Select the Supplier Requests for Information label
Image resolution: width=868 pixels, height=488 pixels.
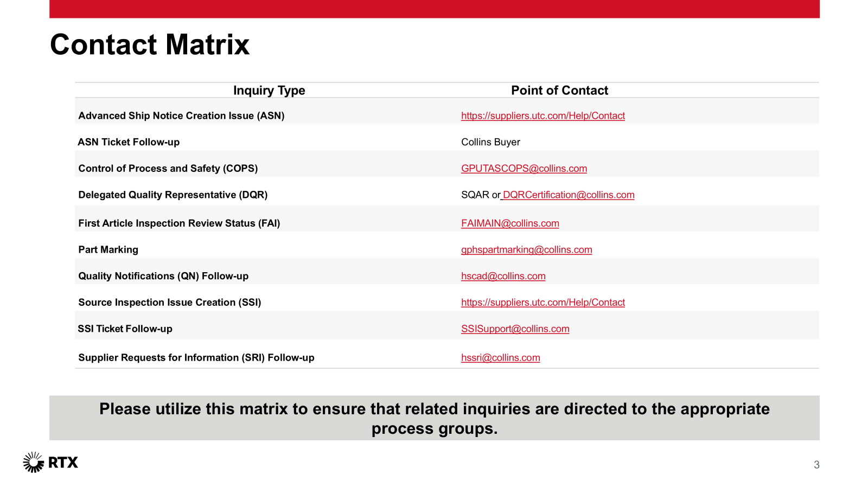[x=196, y=358]
